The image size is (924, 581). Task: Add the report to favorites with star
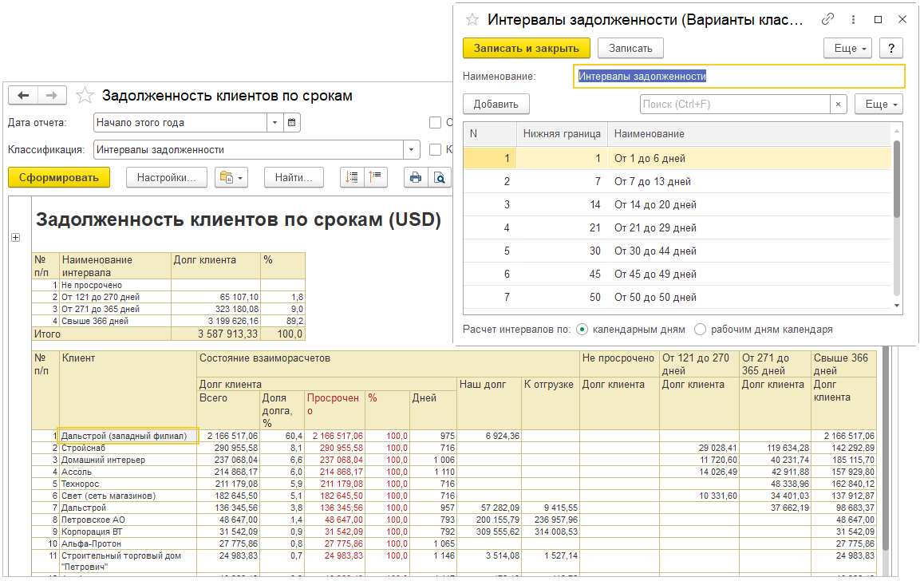[x=85, y=96]
